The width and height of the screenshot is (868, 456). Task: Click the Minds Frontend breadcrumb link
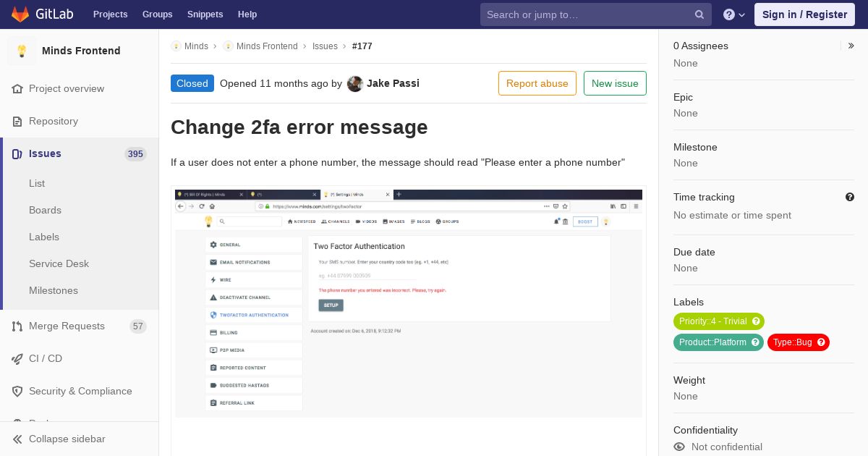(267, 46)
